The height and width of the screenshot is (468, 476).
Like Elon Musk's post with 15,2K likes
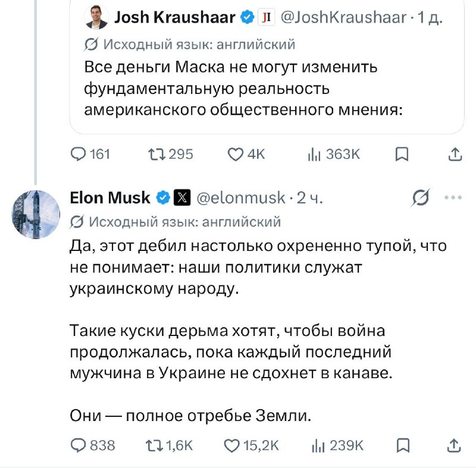(251, 445)
